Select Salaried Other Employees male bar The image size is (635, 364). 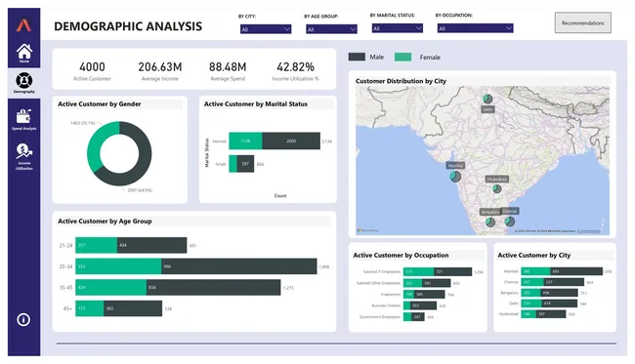click(x=436, y=283)
